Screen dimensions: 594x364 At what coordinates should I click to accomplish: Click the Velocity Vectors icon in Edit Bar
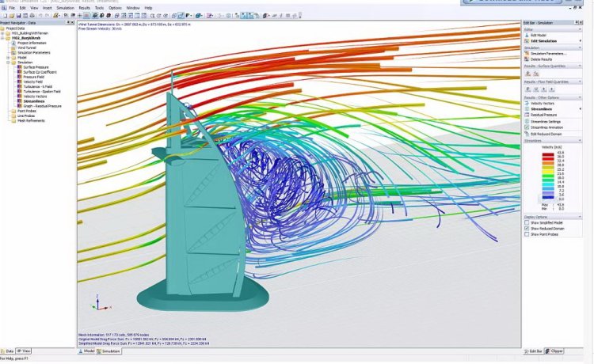coord(526,103)
